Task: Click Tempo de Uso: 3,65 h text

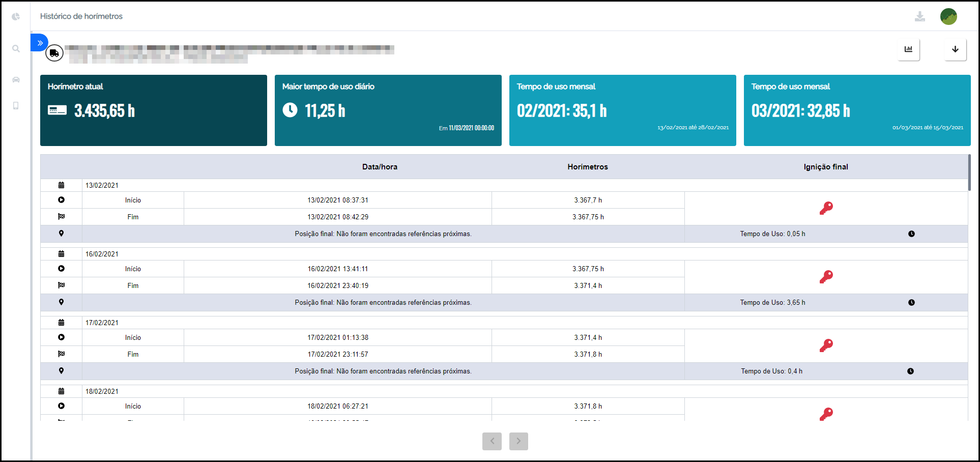Action: (x=772, y=302)
